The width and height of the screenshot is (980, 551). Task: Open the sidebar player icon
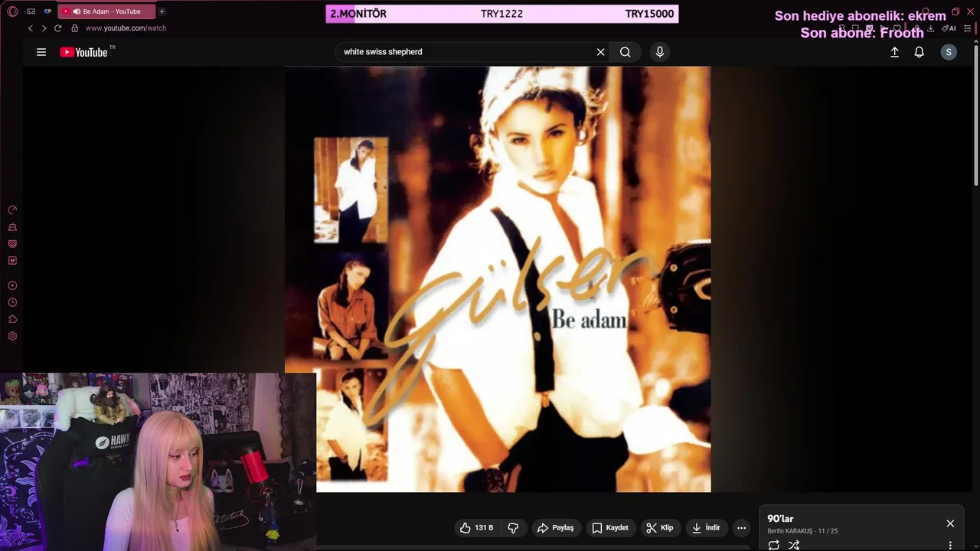click(12, 285)
